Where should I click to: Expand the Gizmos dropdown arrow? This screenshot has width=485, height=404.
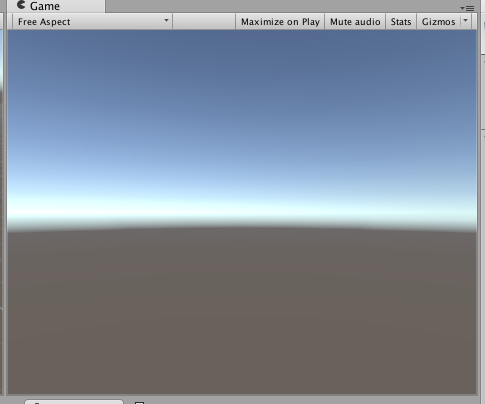click(466, 21)
